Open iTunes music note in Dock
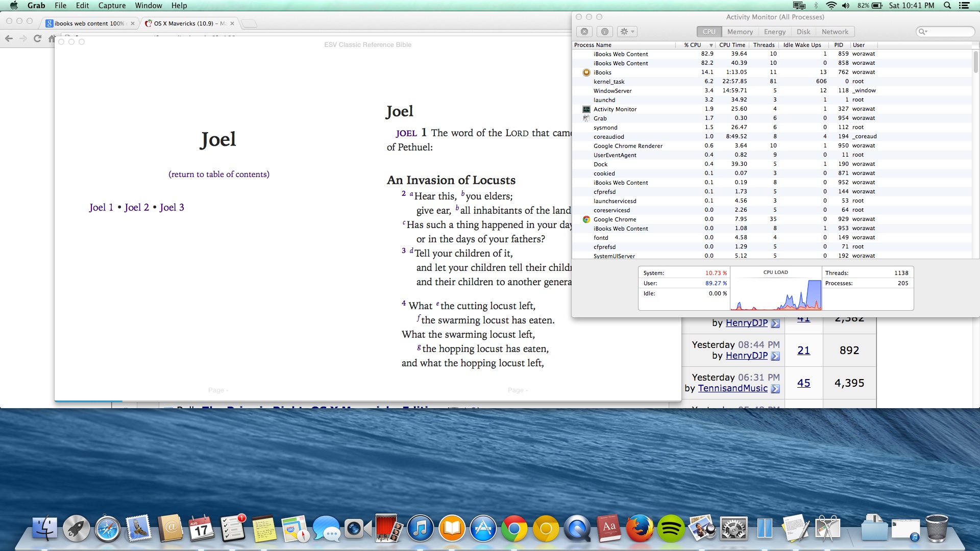The image size is (980, 551). 420,528
